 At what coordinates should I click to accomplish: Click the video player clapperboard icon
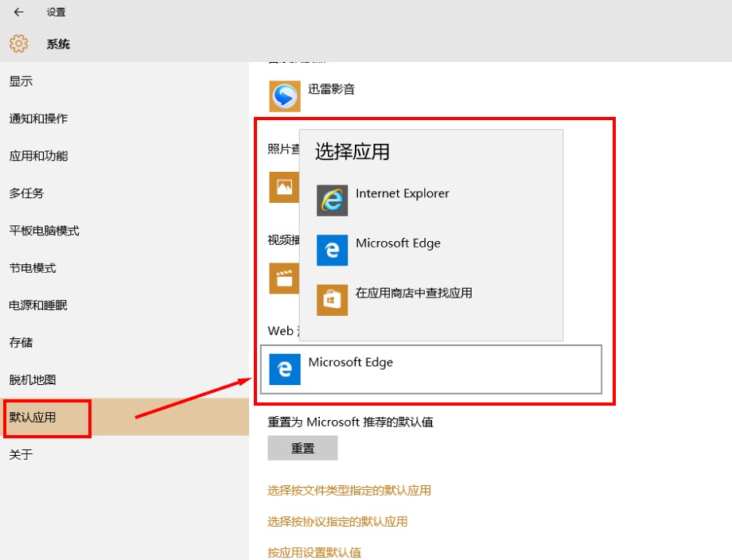click(x=284, y=278)
